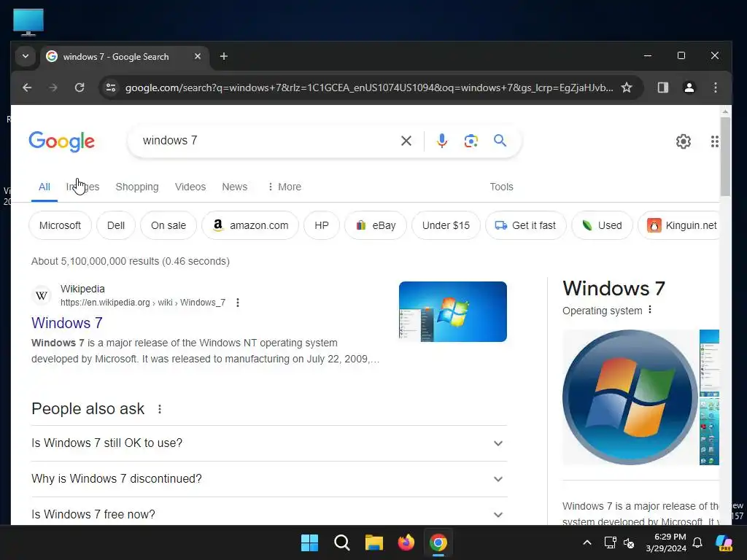Open the Windows 7 logo image

630,397
